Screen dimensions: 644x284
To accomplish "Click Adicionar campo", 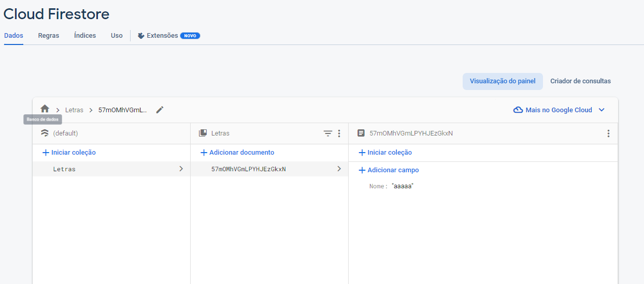I will click(x=389, y=170).
